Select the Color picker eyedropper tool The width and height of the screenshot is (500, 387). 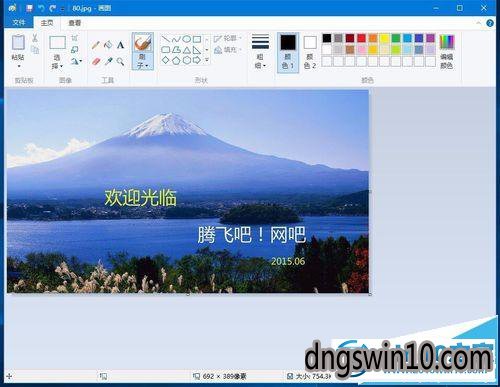[108, 61]
